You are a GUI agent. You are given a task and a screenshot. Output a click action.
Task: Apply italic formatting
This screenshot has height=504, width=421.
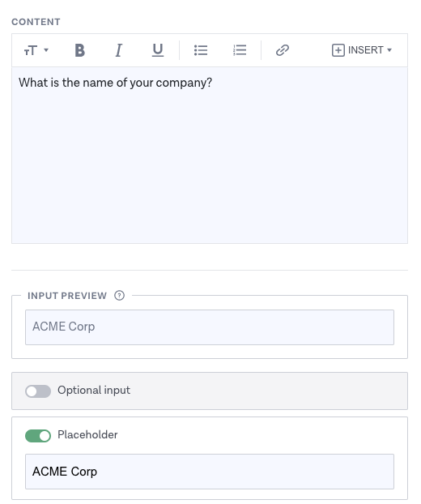point(118,50)
